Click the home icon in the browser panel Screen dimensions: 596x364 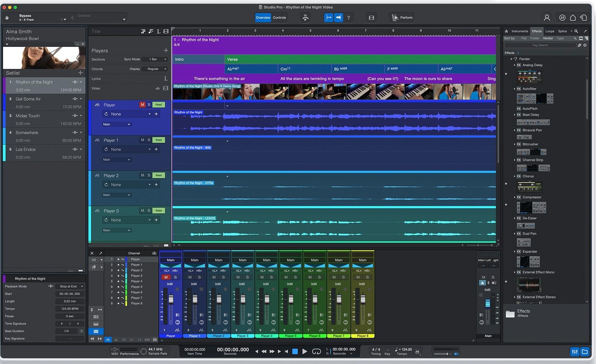[507, 31]
